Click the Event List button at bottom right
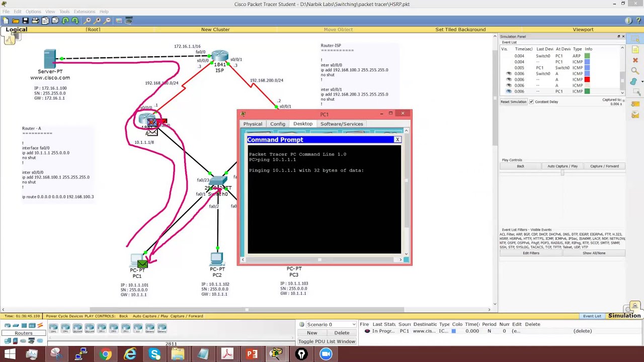The width and height of the screenshot is (644, 362). (x=592, y=316)
